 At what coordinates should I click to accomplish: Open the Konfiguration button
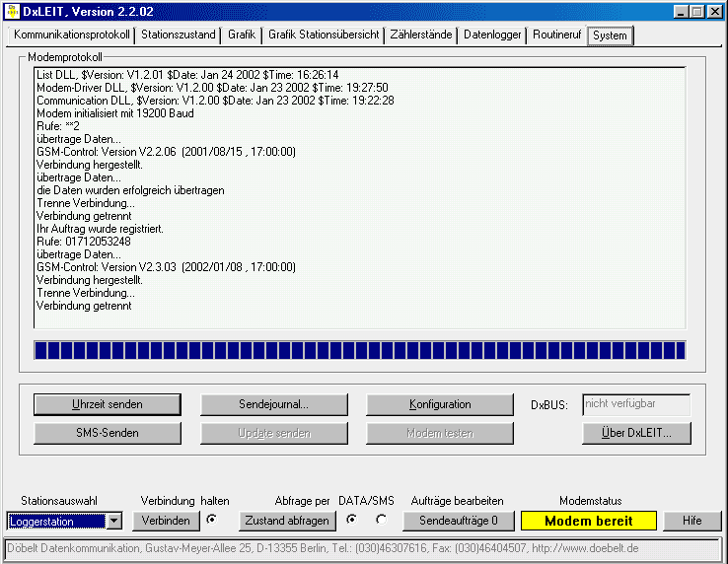coord(440,404)
